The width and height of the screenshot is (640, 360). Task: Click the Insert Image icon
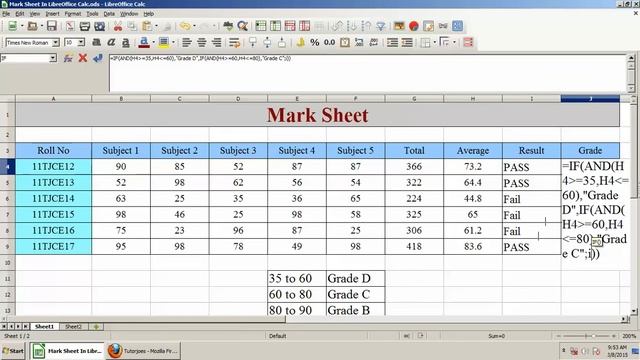pyautogui.click(x=399, y=26)
